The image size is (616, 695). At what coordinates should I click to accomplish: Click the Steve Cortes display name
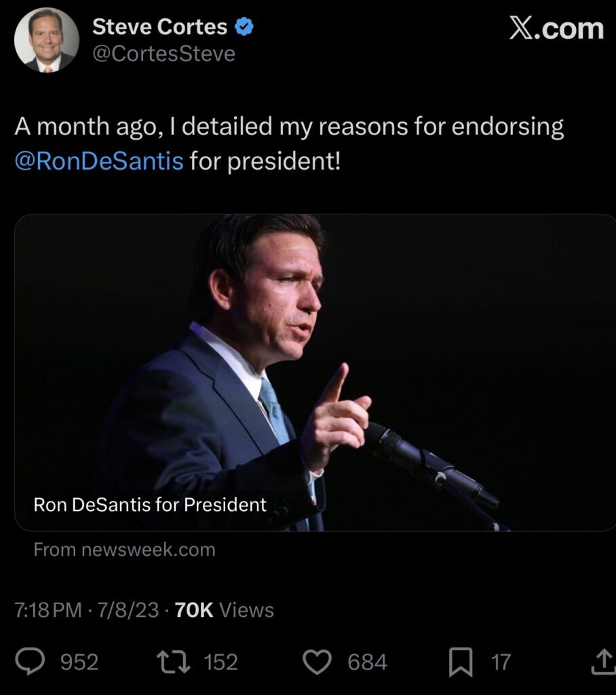[159, 27]
